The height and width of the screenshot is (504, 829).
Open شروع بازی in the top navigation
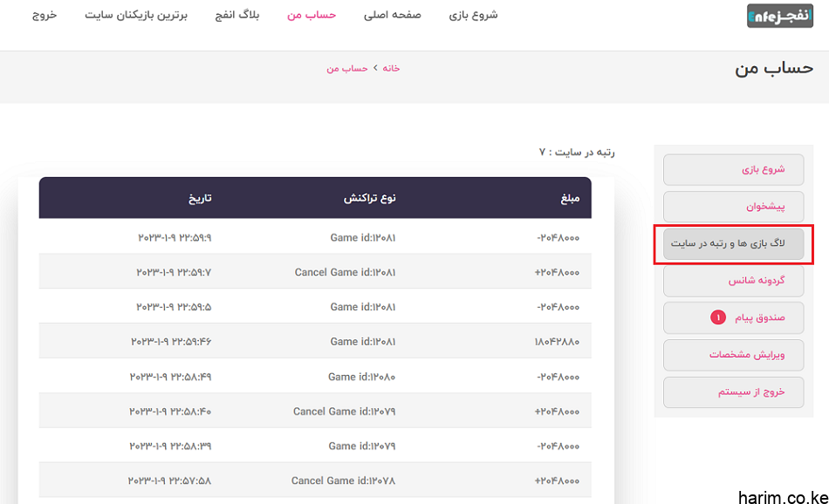pos(473,15)
